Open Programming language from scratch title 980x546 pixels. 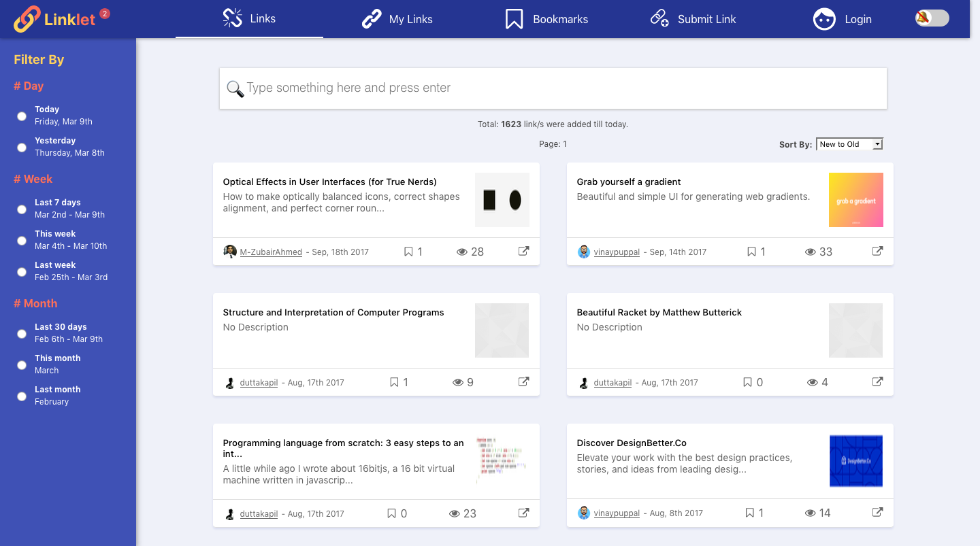click(344, 448)
